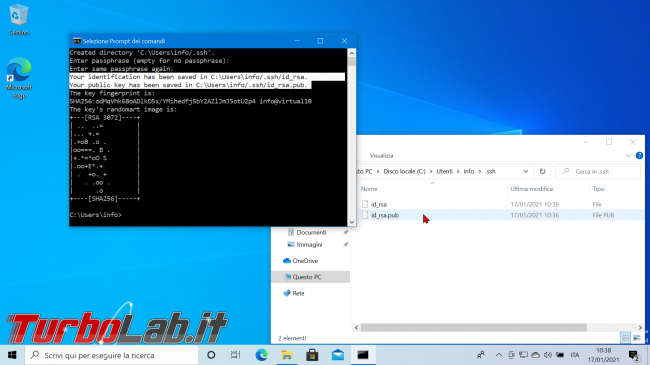This screenshot has height=365, width=650.
Task: Show hidden system tray icons
Action: pos(499,355)
